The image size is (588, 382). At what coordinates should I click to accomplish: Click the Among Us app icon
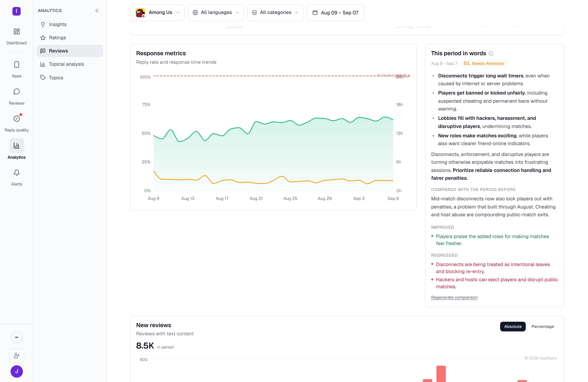click(140, 13)
